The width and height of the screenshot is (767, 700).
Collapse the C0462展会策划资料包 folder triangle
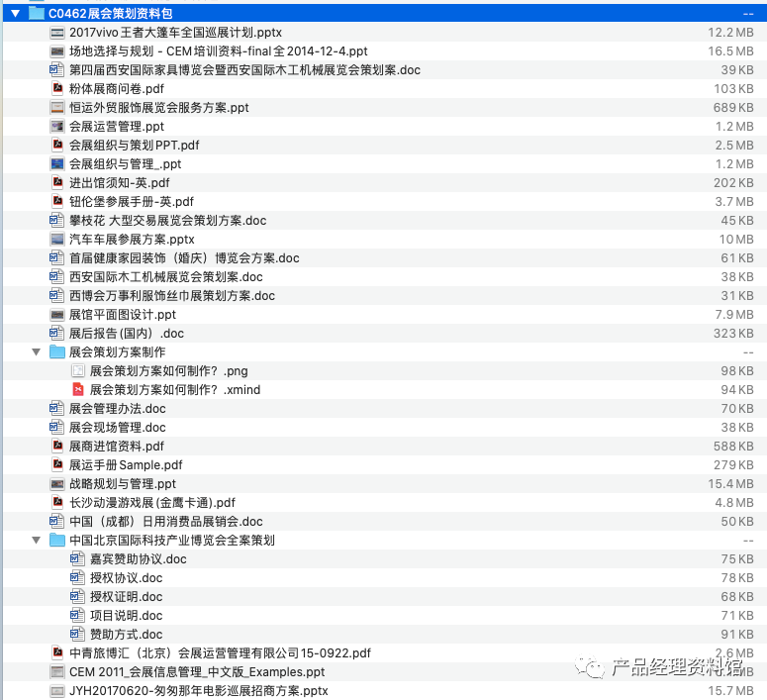click(x=15, y=14)
